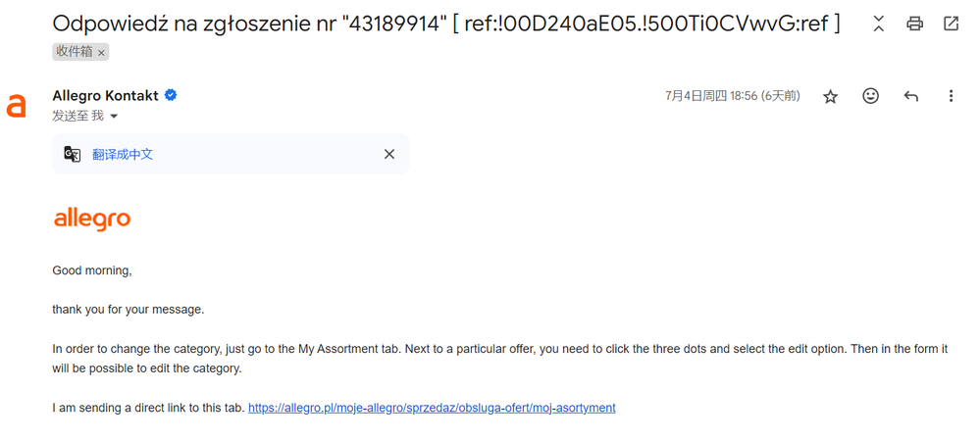Open email in a new window

pyautogui.click(x=951, y=25)
